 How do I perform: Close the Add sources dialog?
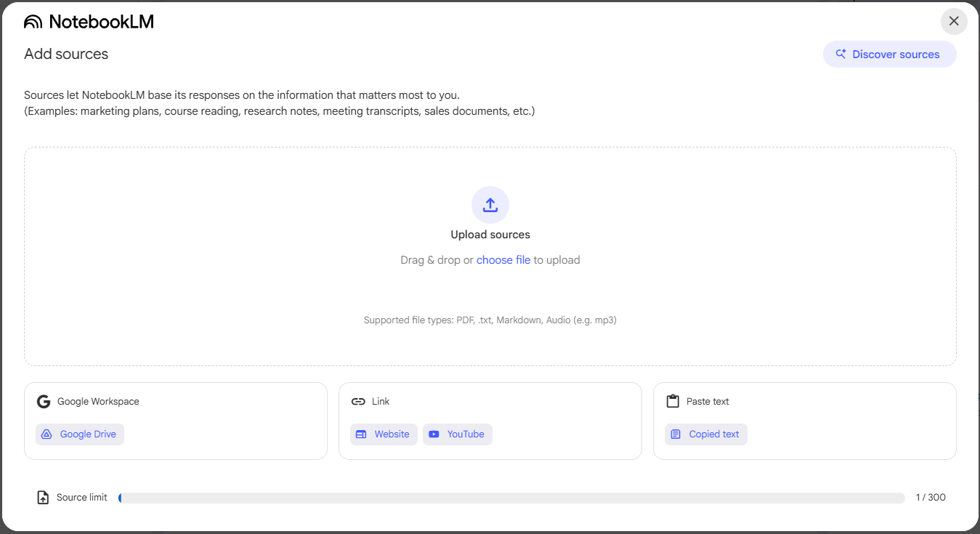pos(954,21)
